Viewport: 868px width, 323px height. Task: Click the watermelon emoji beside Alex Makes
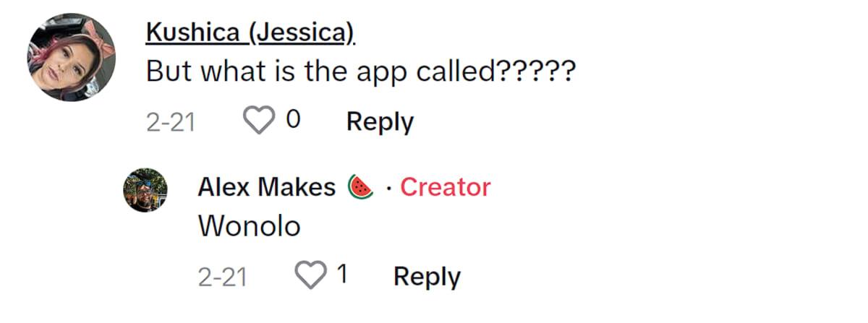tap(360, 187)
